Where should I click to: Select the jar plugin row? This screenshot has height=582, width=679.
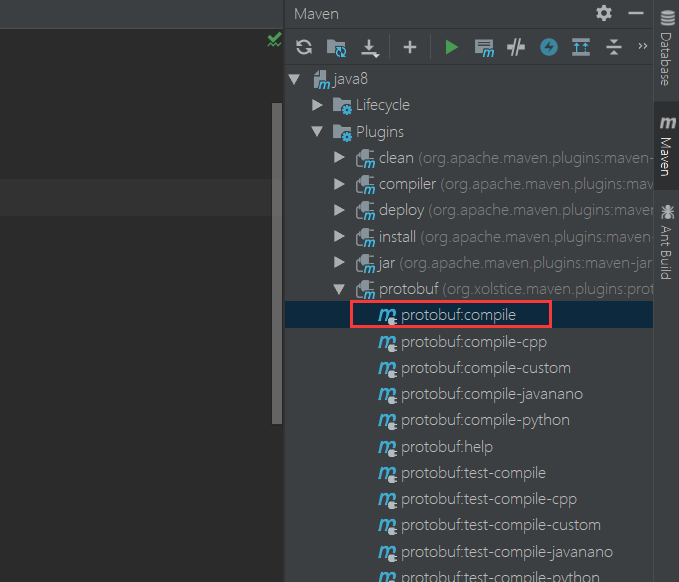coord(469,262)
